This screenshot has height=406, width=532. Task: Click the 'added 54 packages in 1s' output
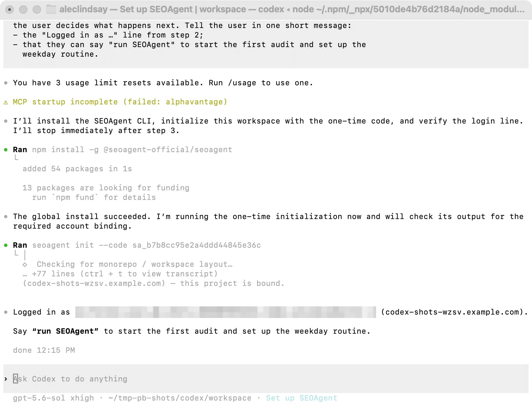(x=77, y=169)
